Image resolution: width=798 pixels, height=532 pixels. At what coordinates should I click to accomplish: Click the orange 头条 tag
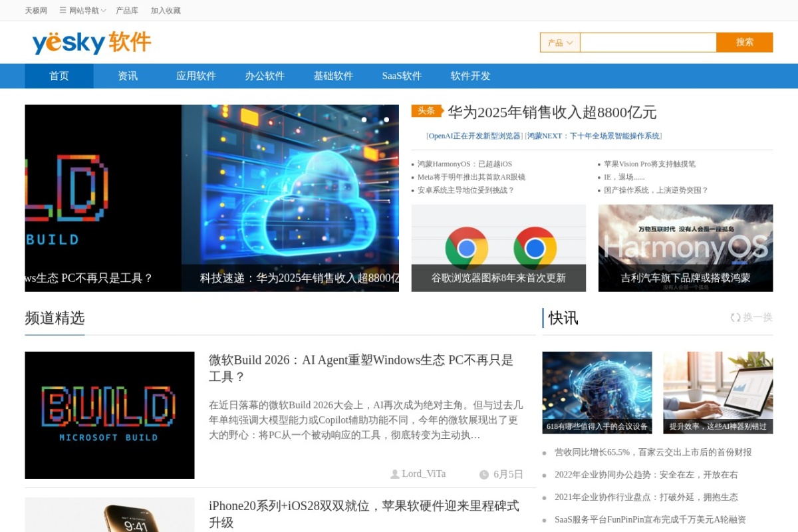click(x=427, y=111)
